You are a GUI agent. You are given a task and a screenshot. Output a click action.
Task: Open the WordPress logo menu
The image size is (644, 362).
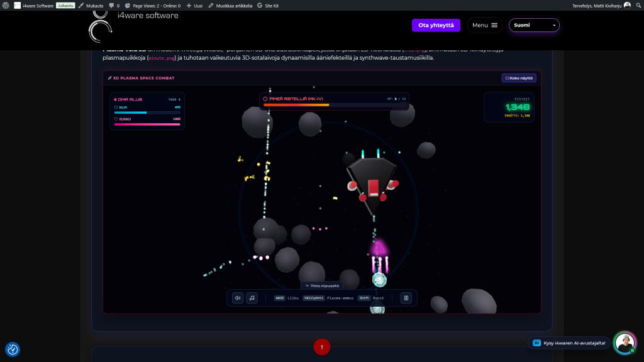(6, 5)
